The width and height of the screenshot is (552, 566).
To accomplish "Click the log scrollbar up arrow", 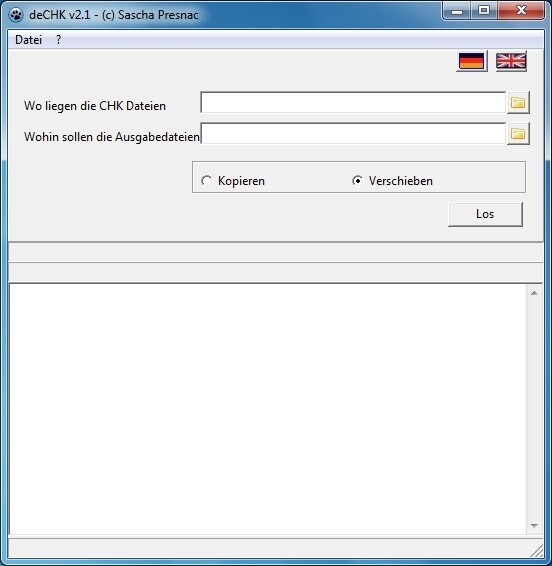I will (534, 293).
